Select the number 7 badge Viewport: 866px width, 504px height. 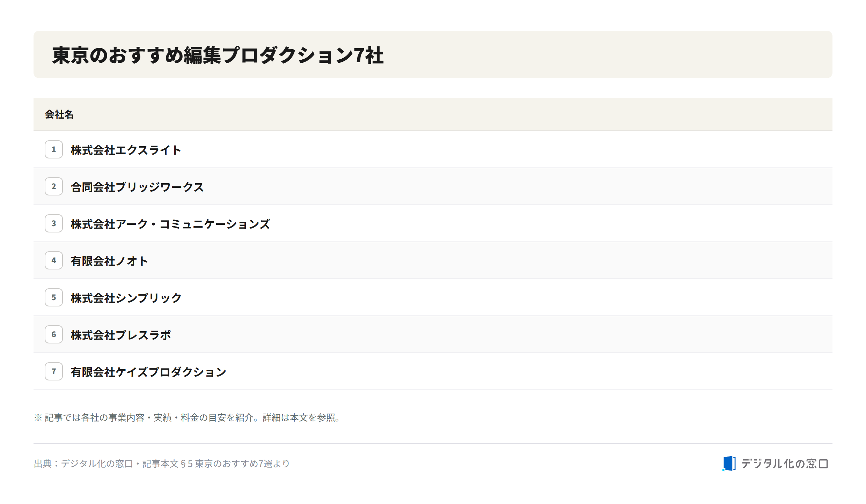click(54, 371)
